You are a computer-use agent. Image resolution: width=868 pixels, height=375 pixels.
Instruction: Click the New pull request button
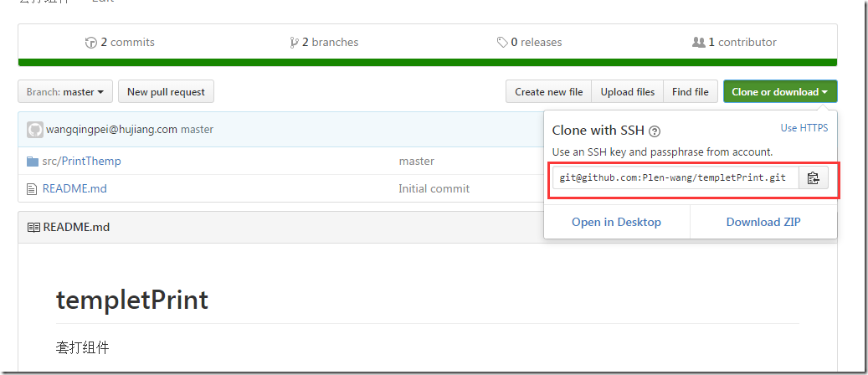tap(166, 91)
